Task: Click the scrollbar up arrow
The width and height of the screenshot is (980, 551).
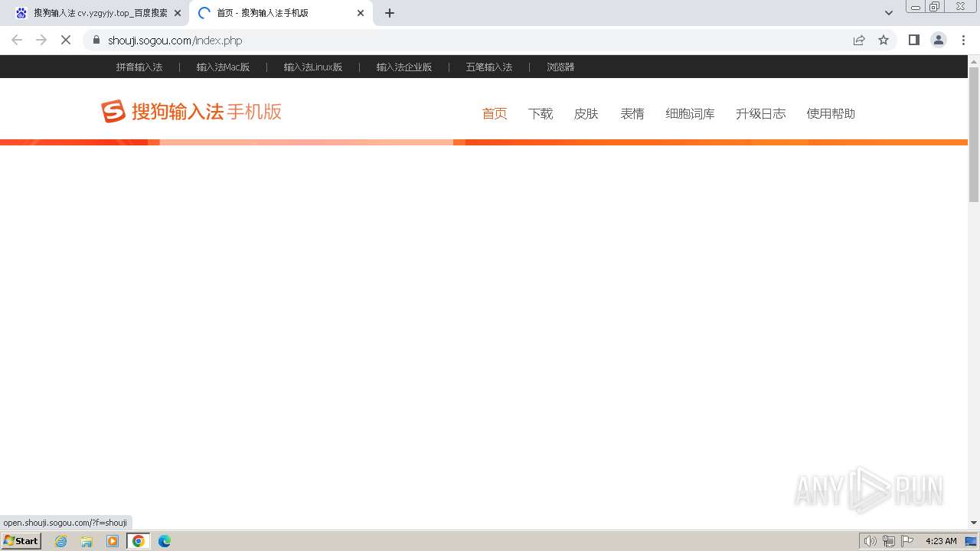Action: tap(974, 60)
